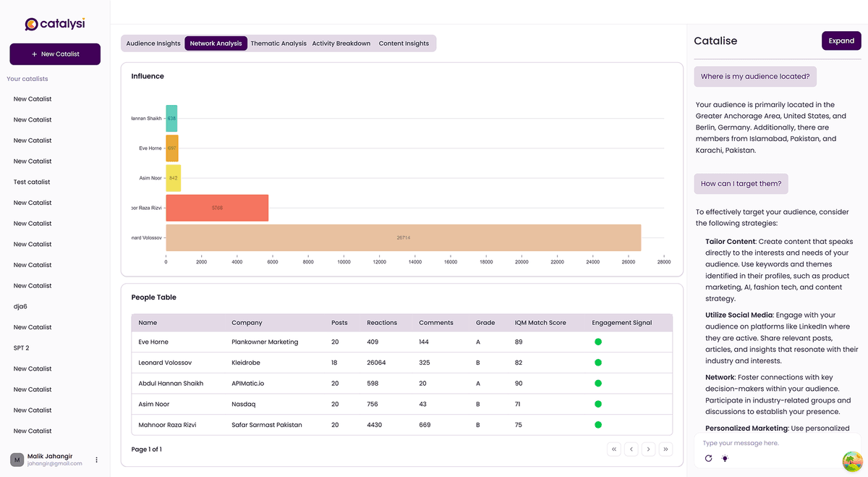Screen dimensions: 868x477
Task: Open the Test catalist sidebar item
Action: point(32,182)
